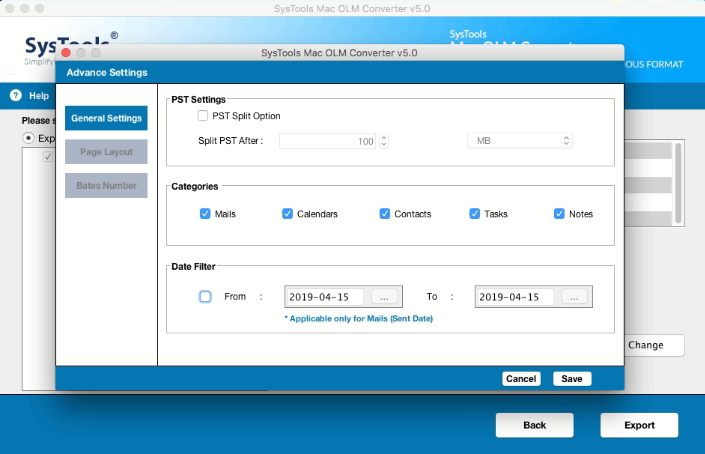Enable the Date Filter From checkbox
Image resolution: width=705 pixels, height=454 pixels.
pos(205,296)
